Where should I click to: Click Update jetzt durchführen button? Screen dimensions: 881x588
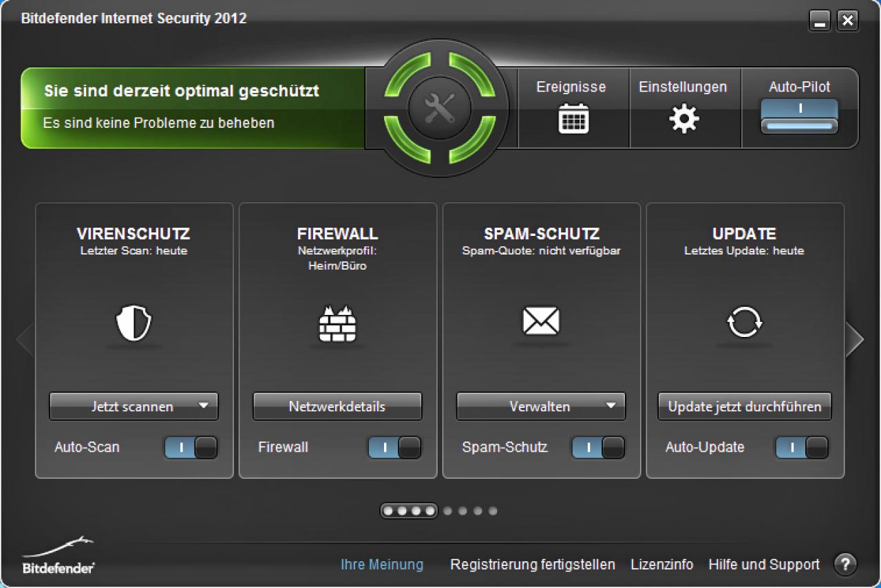(745, 406)
